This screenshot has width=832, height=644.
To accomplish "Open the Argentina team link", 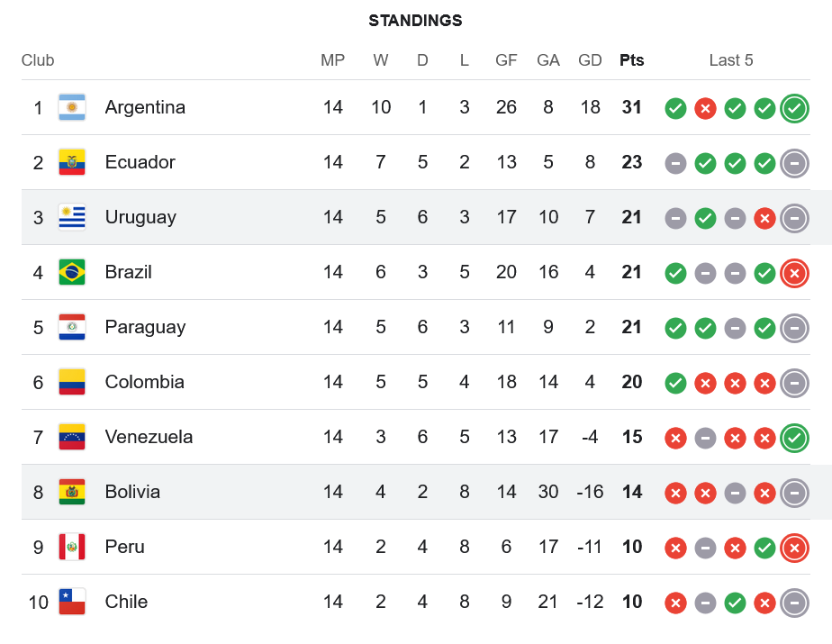I will pos(145,107).
